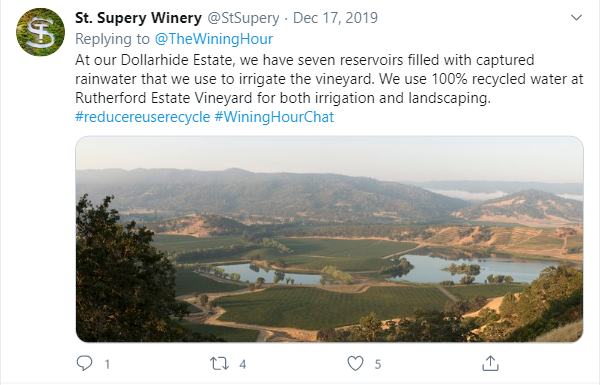
Task: Expand the tweet options chevron
Action: pyautogui.click(x=576, y=18)
